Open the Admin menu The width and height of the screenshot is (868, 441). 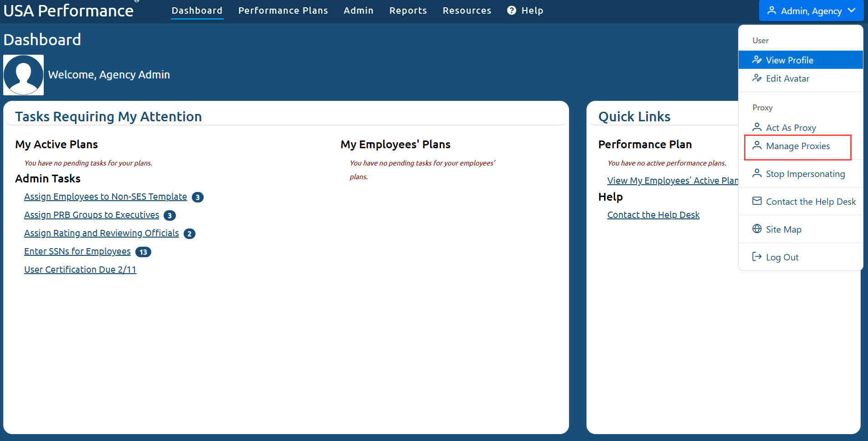coord(359,10)
